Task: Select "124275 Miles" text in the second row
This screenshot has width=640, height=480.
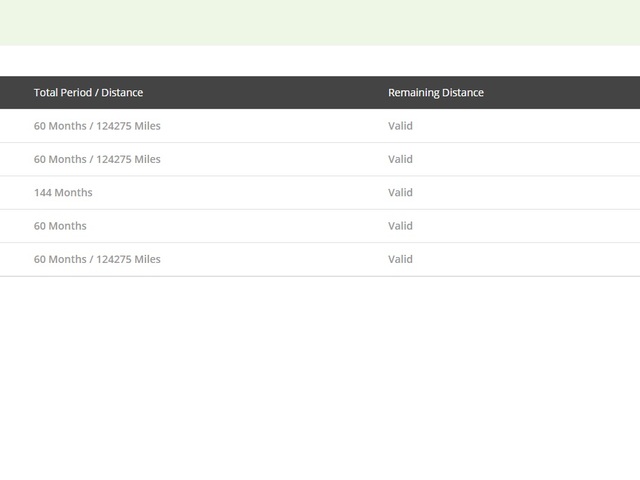Action: click(x=128, y=159)
